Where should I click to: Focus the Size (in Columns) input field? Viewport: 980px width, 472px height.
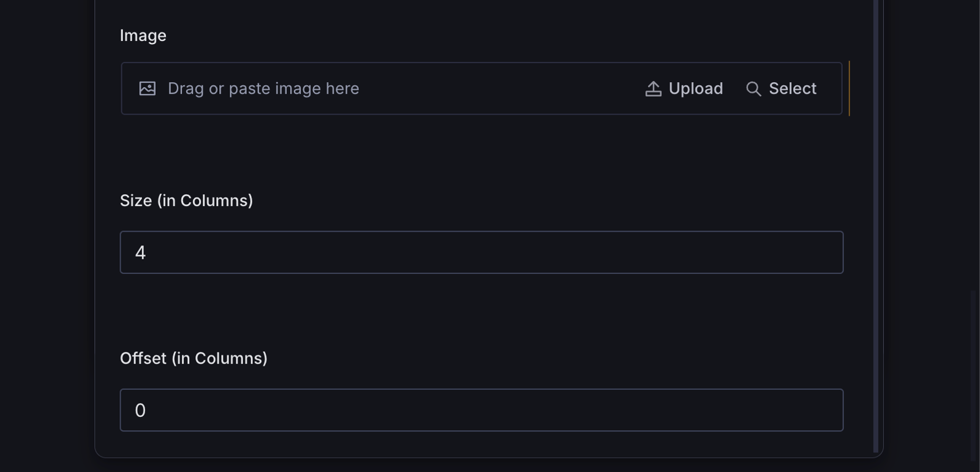pos(481,253)
